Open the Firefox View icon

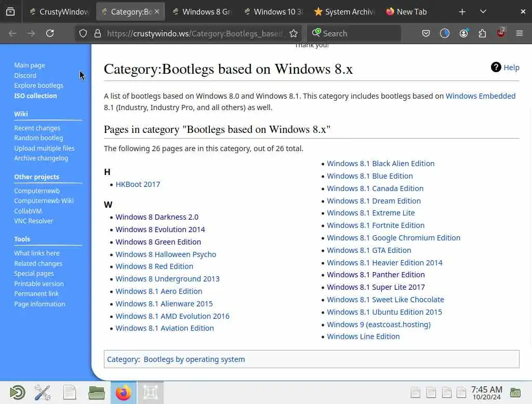(x=10, y=12)
